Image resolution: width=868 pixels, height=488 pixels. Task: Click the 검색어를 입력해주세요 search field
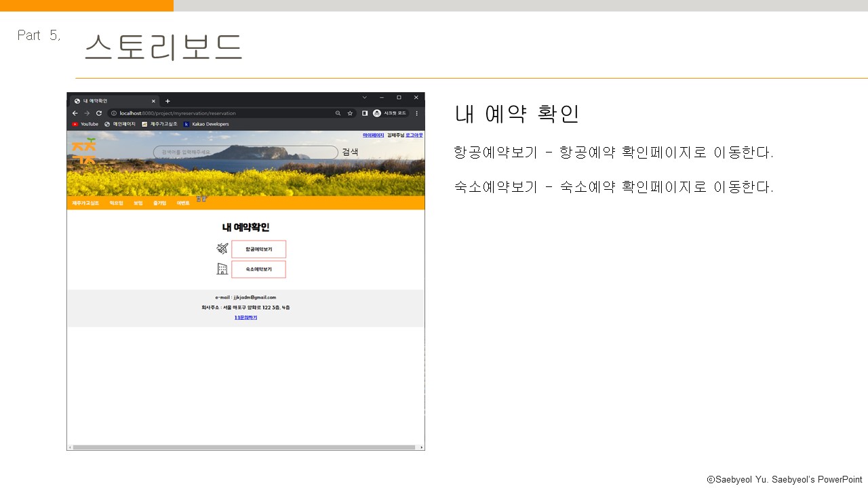click(x=245, y=152)
